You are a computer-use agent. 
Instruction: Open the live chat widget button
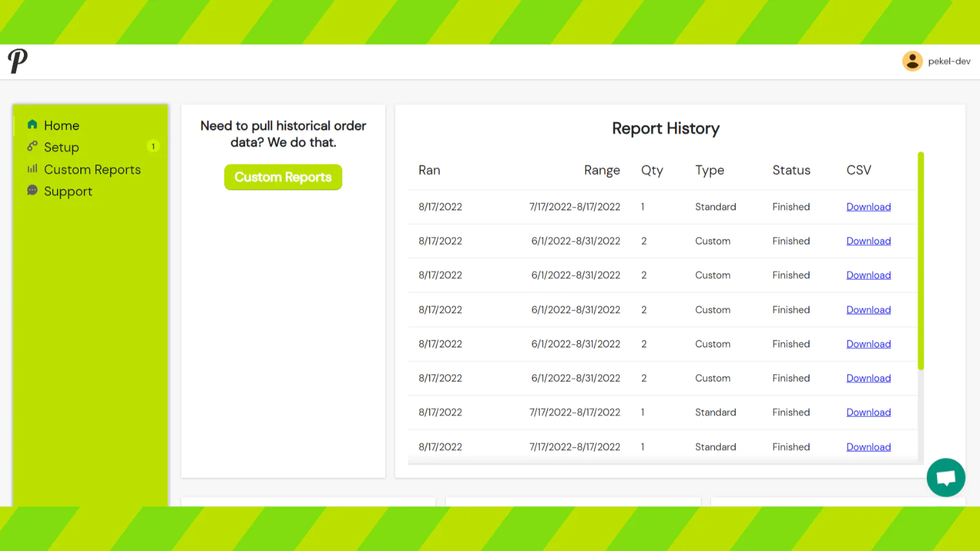click(946, 478)
